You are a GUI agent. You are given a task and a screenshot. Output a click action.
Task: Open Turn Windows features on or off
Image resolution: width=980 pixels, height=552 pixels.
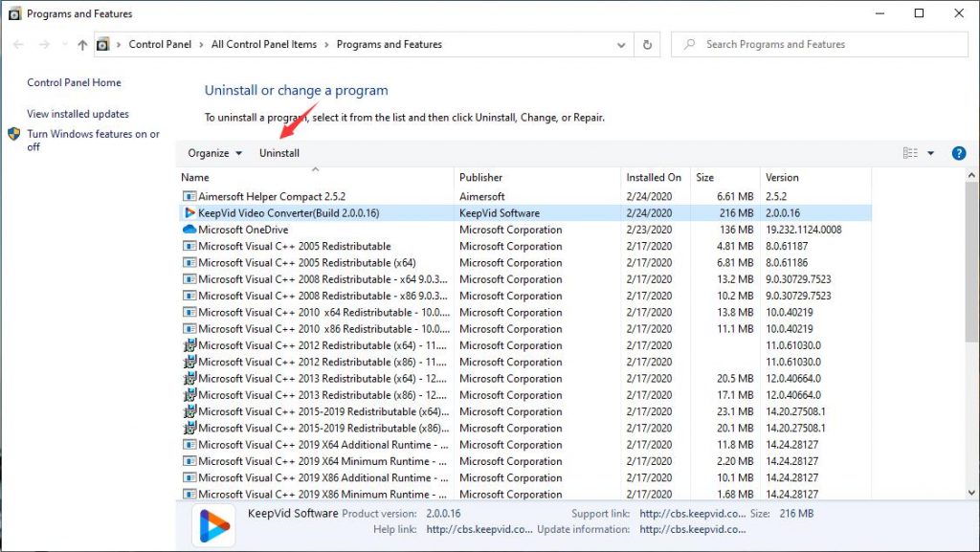click(93, 140)
